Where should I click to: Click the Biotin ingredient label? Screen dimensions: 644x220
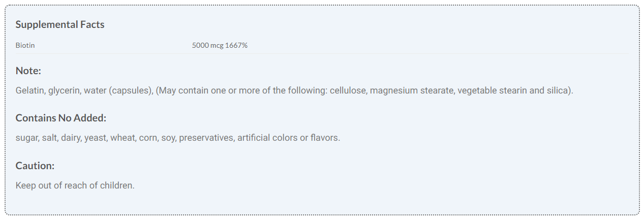(x=25, y=45)
